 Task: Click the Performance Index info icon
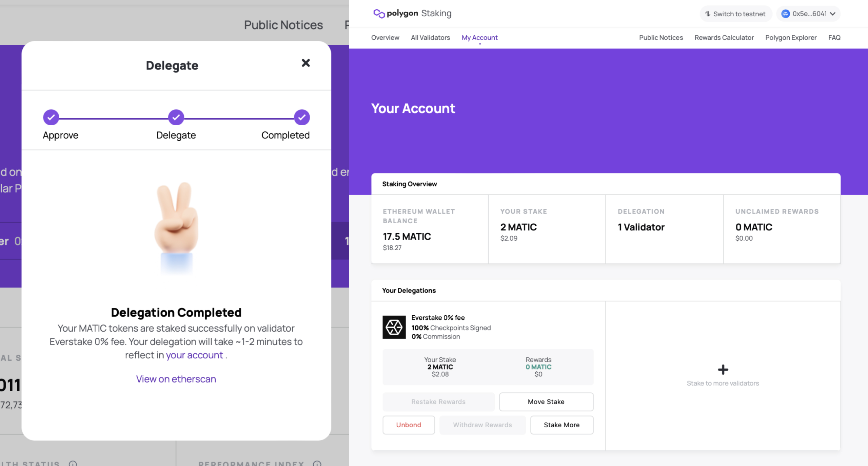tap(317, 463)
